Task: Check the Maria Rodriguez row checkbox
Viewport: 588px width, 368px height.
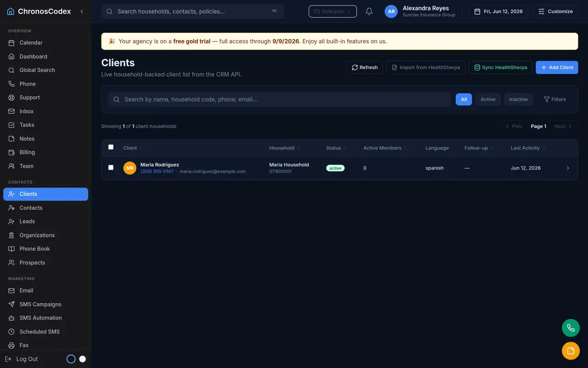Action: 111,167
